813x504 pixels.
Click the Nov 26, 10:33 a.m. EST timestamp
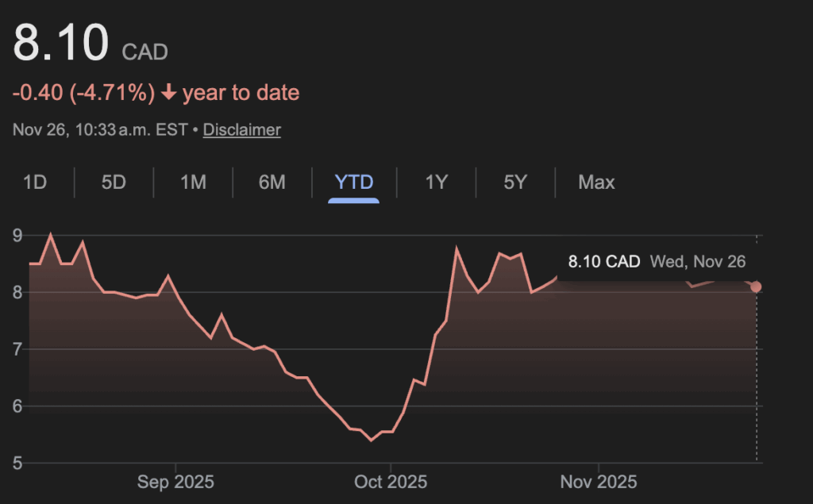(100, 129)
